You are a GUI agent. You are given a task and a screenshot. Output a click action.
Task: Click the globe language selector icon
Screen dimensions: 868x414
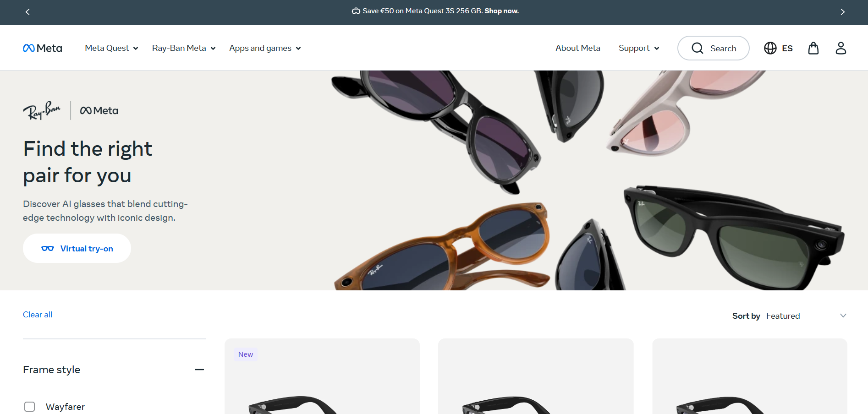point(770,48)
